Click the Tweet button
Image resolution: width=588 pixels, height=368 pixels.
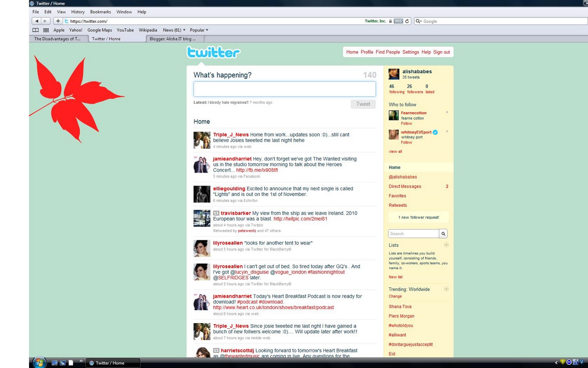tap(363, 104)
